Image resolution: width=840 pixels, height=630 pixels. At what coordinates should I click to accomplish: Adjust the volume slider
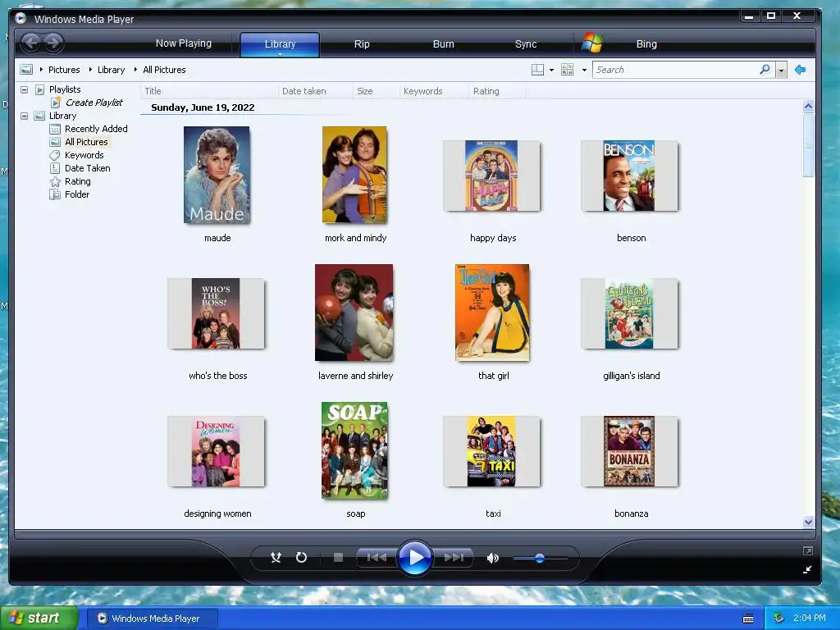(x=540, y=558)
